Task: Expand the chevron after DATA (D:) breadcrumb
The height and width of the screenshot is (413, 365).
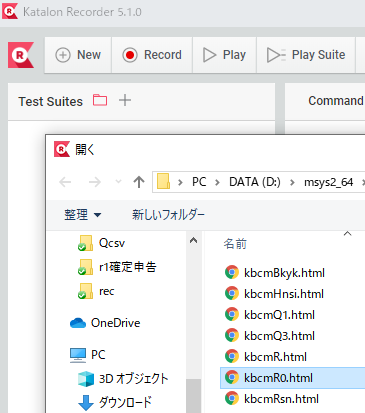Action: point(292,182)
